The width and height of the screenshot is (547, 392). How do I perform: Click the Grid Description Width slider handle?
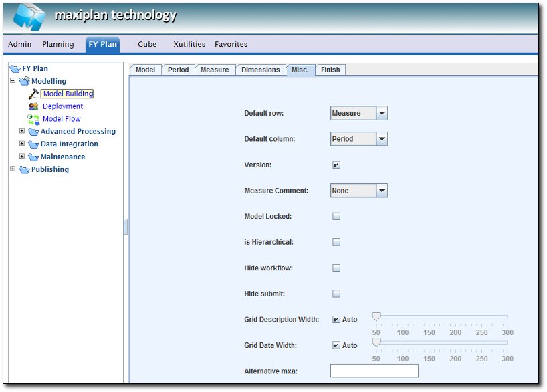376,316
